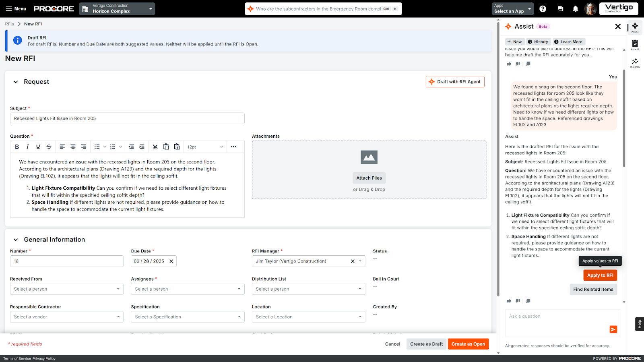Align question text right
644x362 pixels.
pos(84,147)
